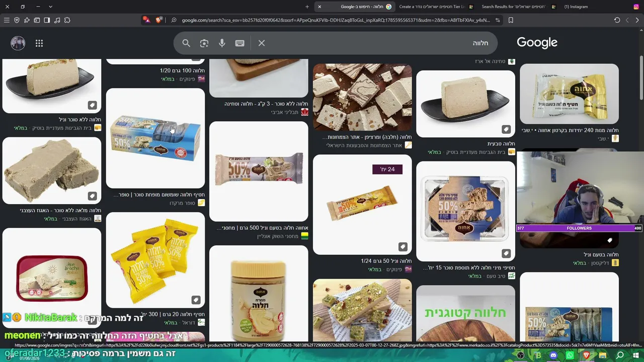This screenshot has width=644, height=362.
Task: Open the Achva halva spread jar image
Action: (259, 294)
